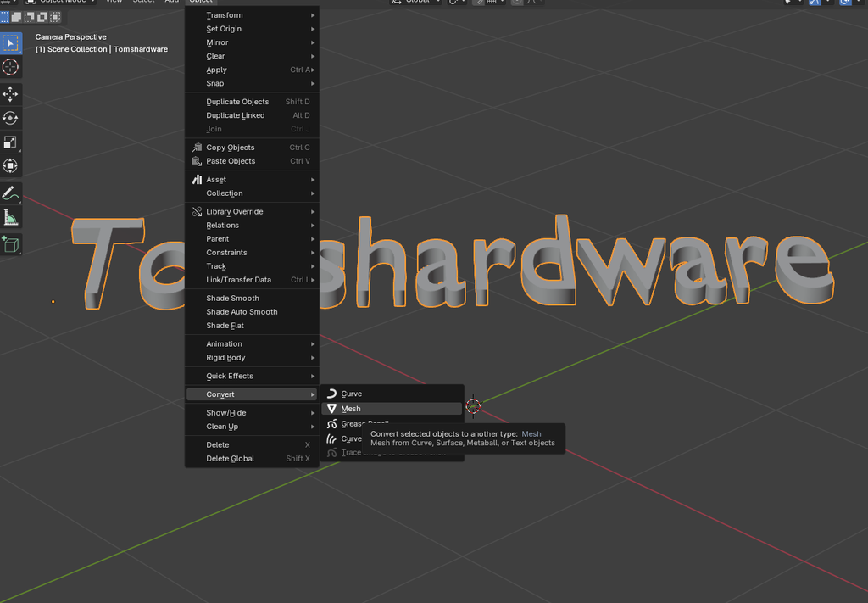The width and height of the screenshot is (868, 603).
Task: Select the Measure tool
Action: coord(11,219)
